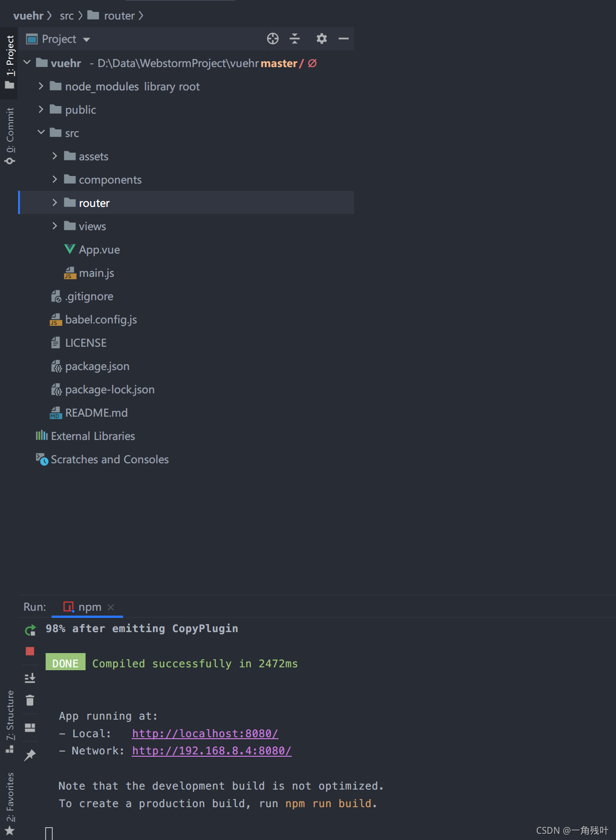This screenshot has height=840, width=616.
Task: Expand the router folder
Action: 55,202
